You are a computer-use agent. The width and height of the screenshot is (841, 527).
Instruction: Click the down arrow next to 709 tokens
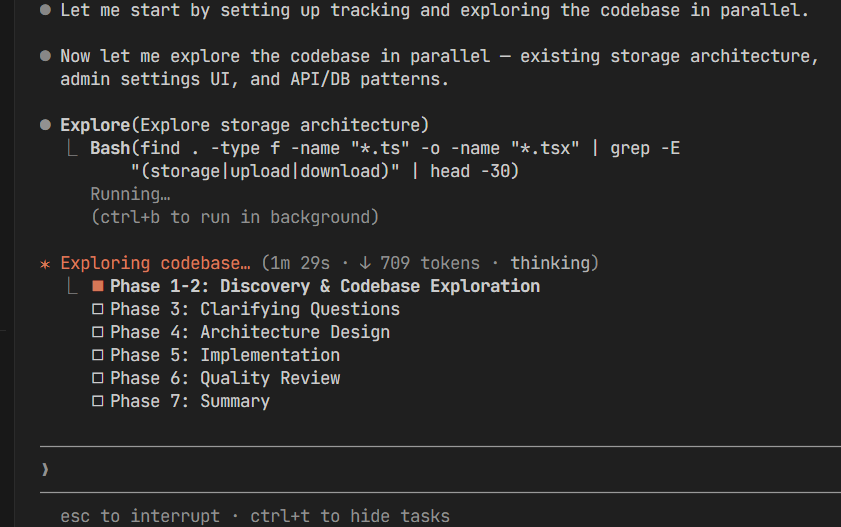point(365,263)
